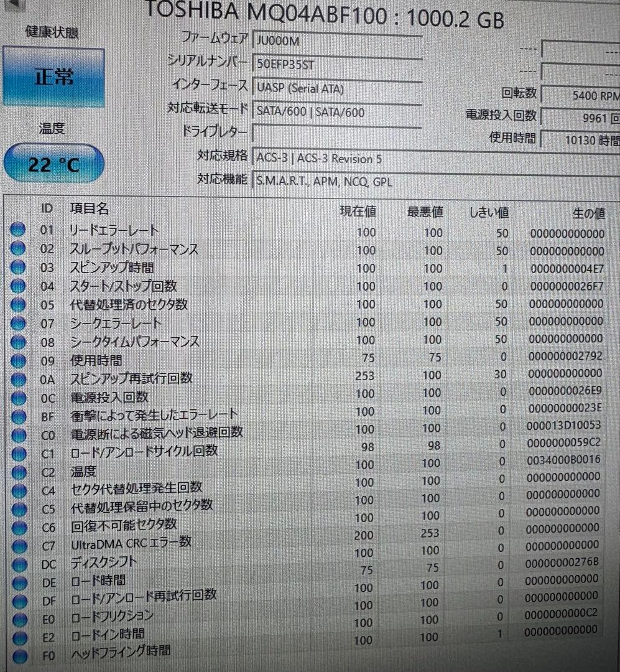This screenshot has height=672, width=620.
Task: Click raw value 0000000059C2
Action: coord(564,442)
